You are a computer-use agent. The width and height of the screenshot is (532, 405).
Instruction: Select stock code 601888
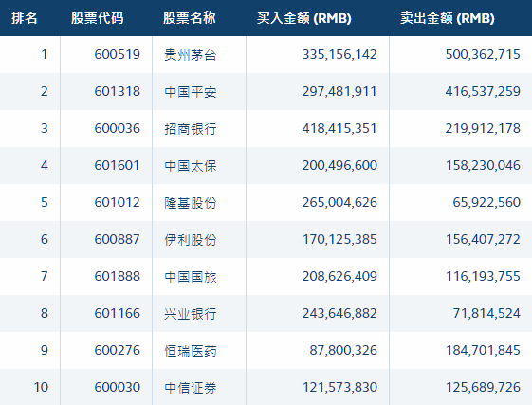[118, 276]
